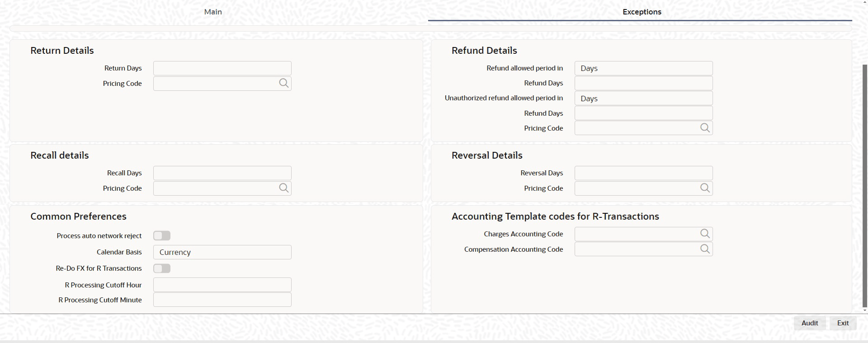Click the "Refund Details" heading
This screenshot has width=868, height=343.
pos(484,51)
